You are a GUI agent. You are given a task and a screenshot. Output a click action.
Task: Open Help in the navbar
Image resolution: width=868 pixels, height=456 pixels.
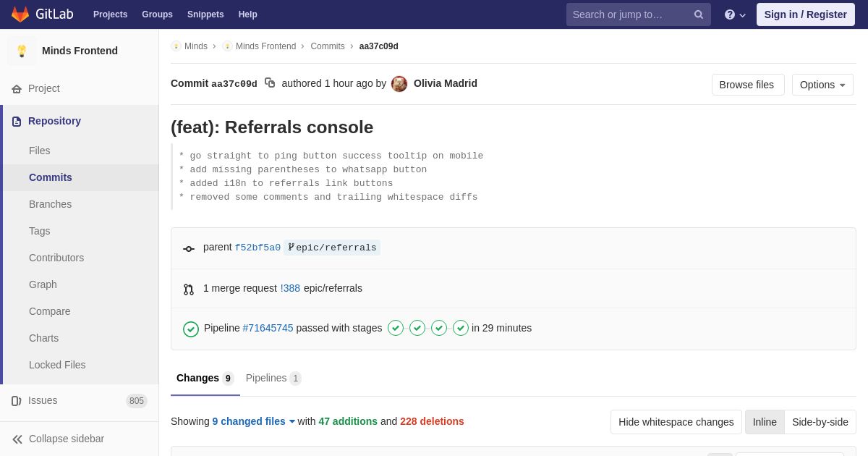pyautogui.click(x=247, y=14)
